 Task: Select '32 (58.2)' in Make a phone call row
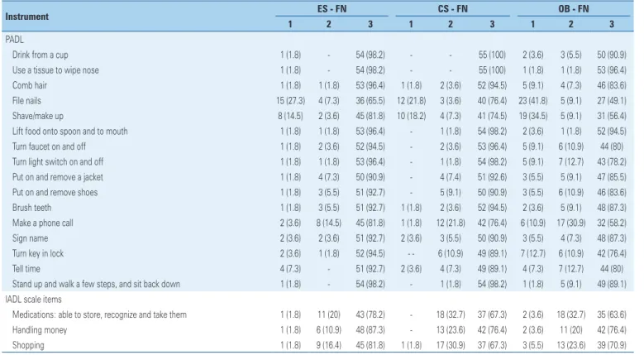612,223
